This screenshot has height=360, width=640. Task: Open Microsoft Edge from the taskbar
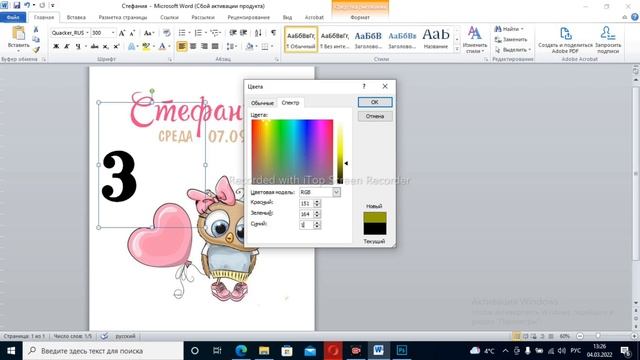(x=241, y=351)
